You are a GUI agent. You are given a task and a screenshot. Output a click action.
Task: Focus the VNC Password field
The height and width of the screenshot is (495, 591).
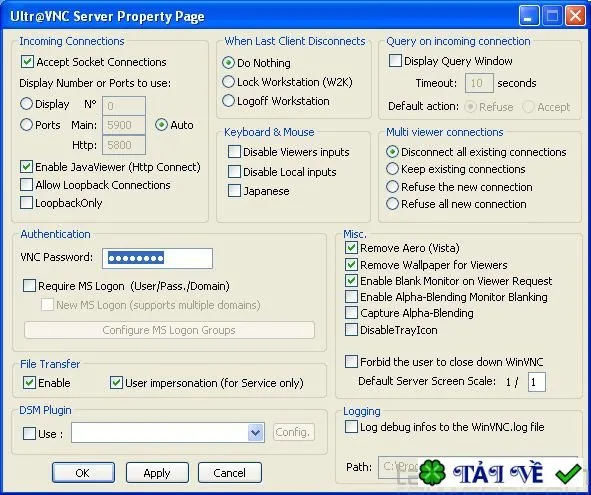[158, 258]
